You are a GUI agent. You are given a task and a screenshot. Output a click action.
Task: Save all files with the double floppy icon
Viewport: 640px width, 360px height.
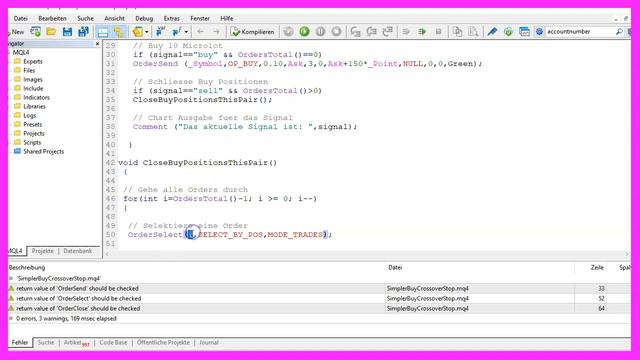click(x=83, y=31)
